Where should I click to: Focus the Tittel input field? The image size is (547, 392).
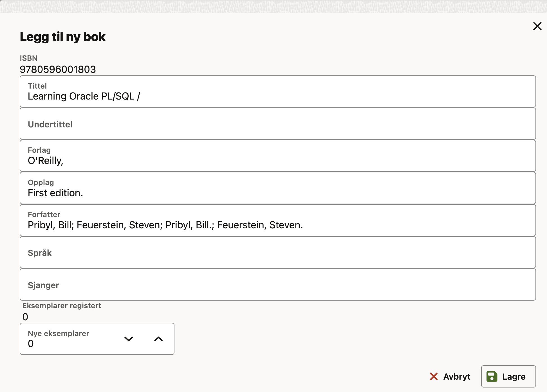[277, 96]
